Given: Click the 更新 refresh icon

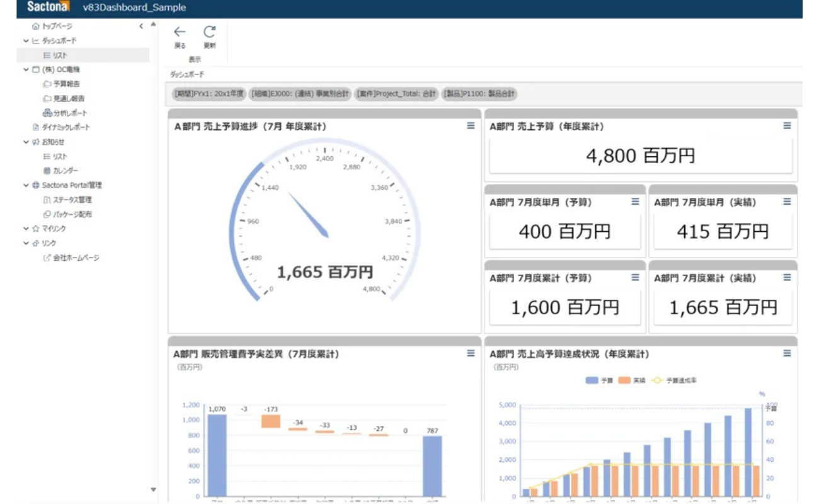Looking at the screenshot, I should tap(209, 32).
